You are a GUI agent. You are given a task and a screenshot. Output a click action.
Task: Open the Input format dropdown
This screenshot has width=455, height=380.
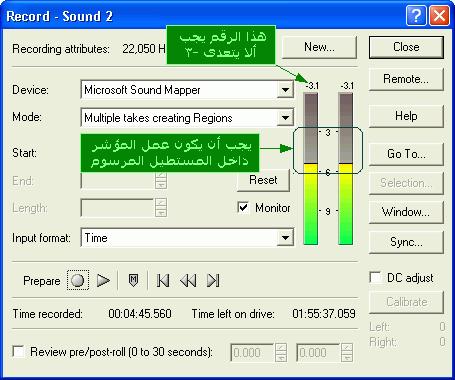coord(285,238)
